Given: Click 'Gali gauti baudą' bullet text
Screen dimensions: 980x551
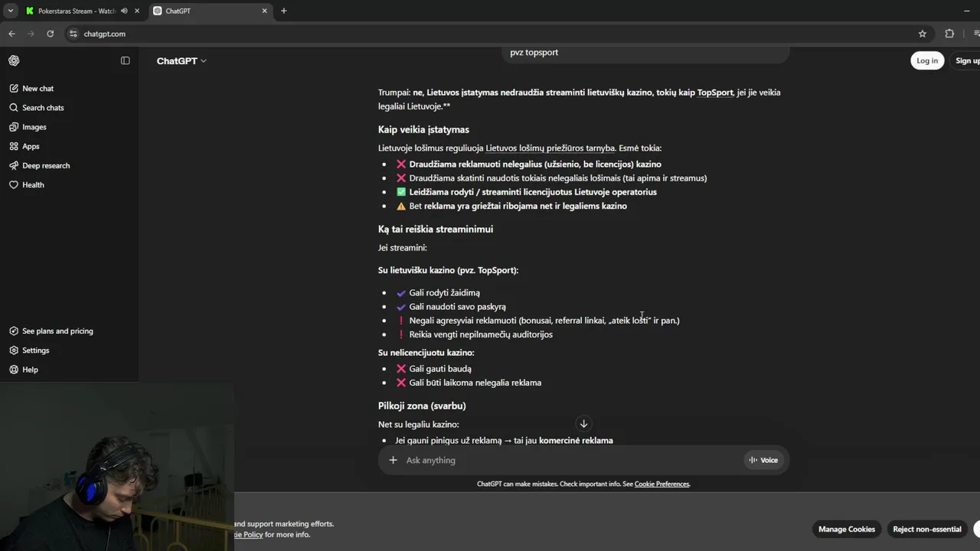Looking at the screenshot, I should click(x=440, y=369).
